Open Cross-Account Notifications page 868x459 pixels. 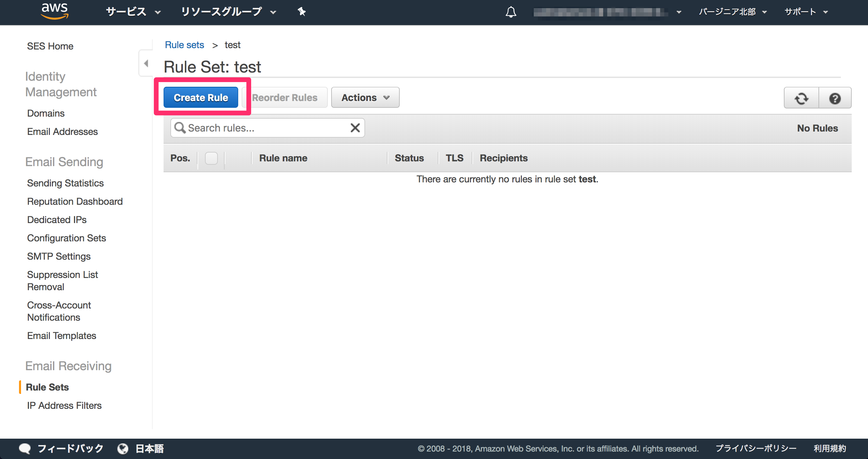[59, 311]
